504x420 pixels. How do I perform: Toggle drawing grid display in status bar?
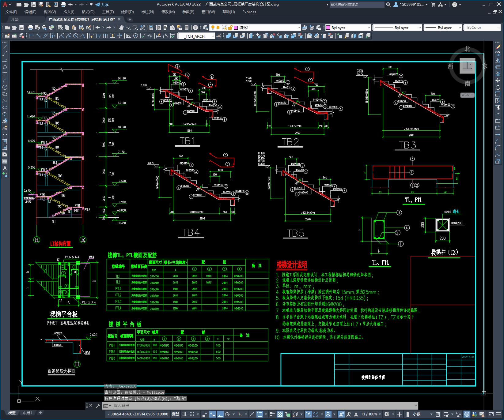[184, 414]
